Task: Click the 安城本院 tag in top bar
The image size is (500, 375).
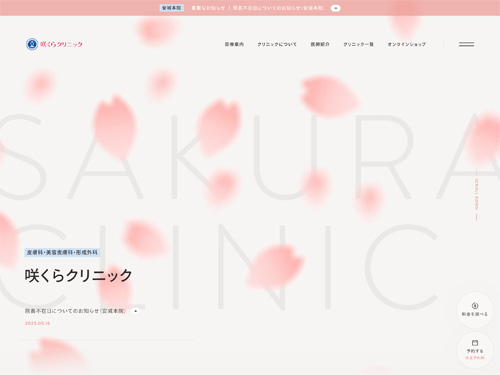Action: coord(171,8)
